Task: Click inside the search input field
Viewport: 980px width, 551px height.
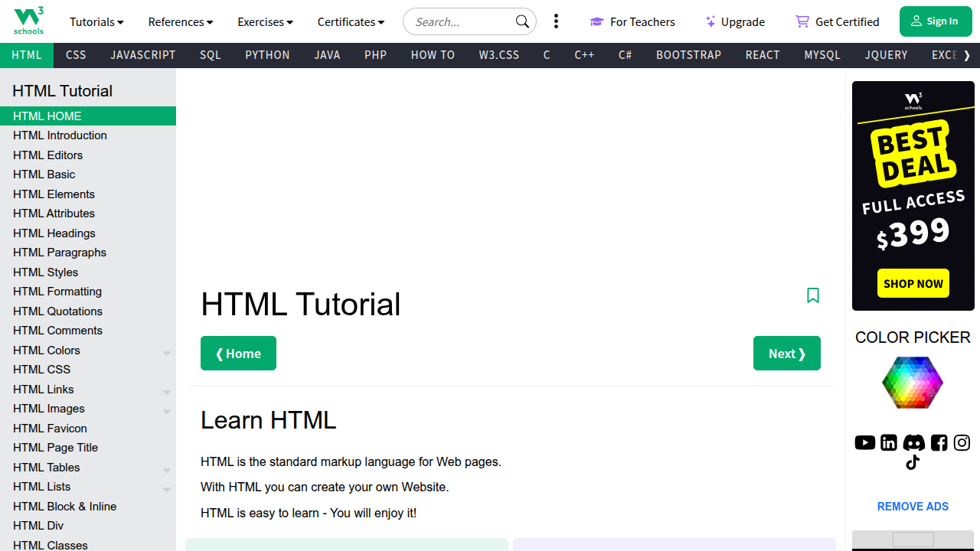Action: tap(459, 21)
